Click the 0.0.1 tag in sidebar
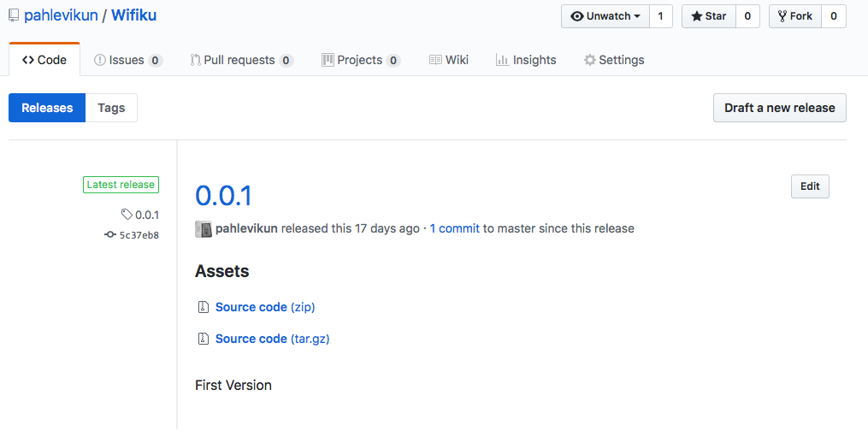Viewport: 868px width, 443px height. 147,215
